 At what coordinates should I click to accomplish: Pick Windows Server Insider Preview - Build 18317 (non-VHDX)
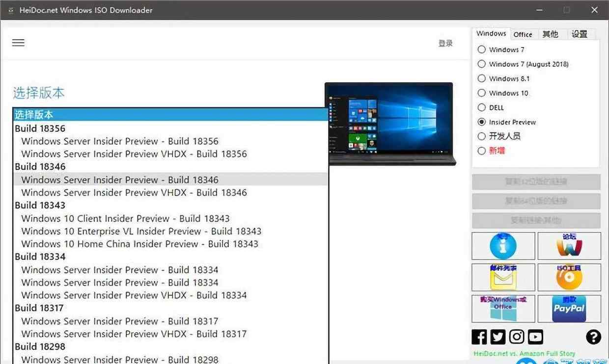(170, 321)
